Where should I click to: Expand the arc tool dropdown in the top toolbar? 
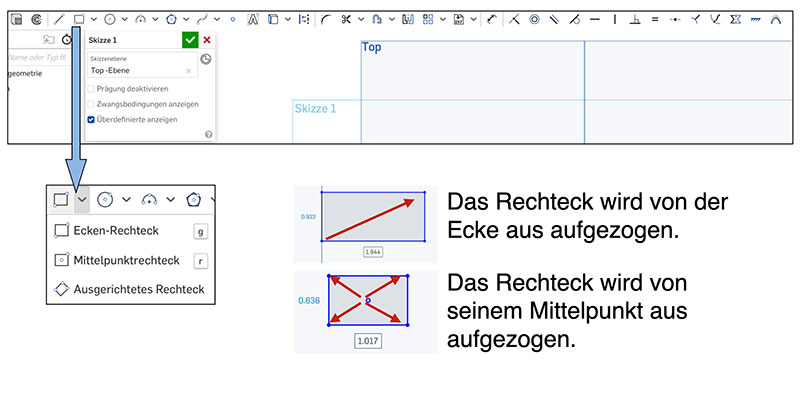coord(155,19)
